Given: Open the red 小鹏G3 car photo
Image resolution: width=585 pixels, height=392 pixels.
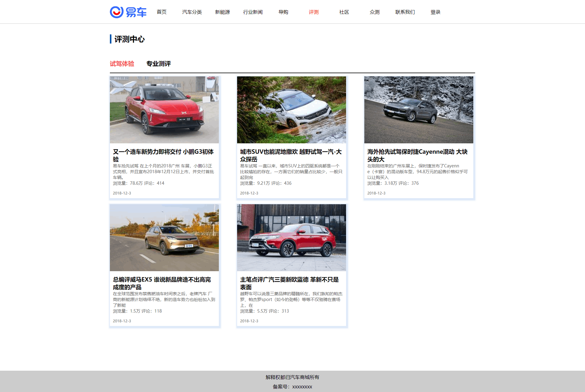Looking at the screenshot, I should coord(164,110).
